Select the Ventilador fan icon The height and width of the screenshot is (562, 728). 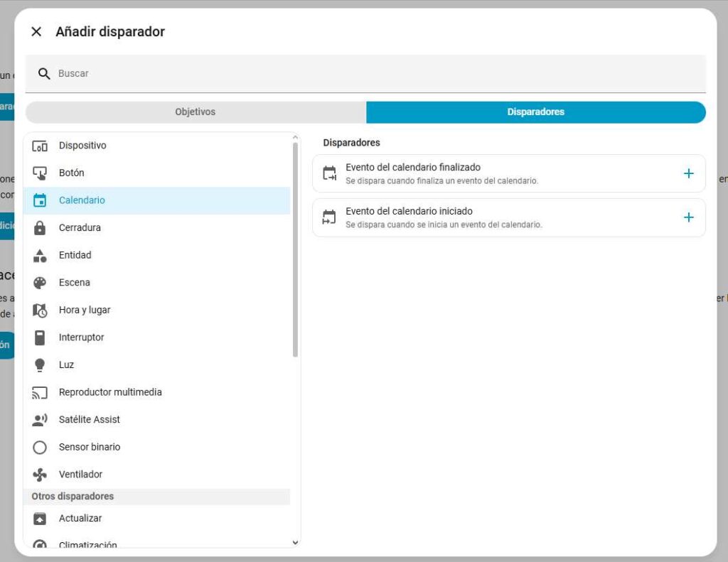click(x=40, y=475)
